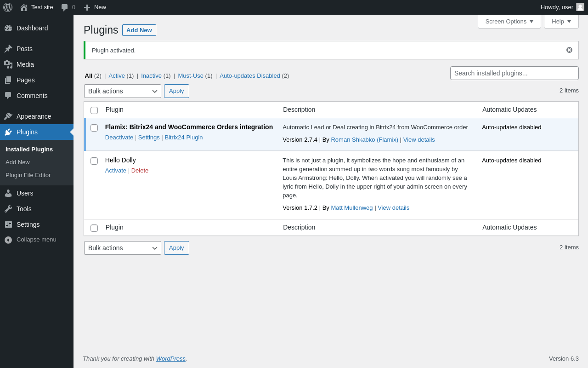Select the Hello Dolly plugin checkbox
Viewport: 588px width, 368px height.
pyautogui.click(x=94, y=161)
